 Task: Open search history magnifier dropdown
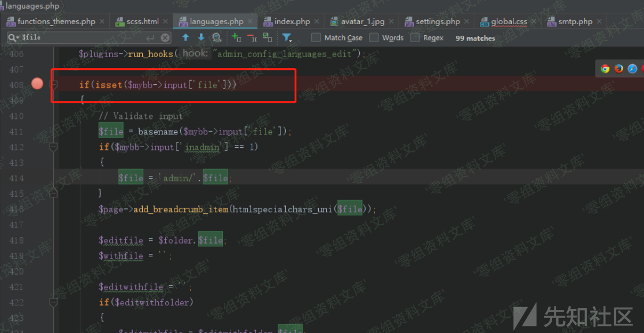point(13,38)
